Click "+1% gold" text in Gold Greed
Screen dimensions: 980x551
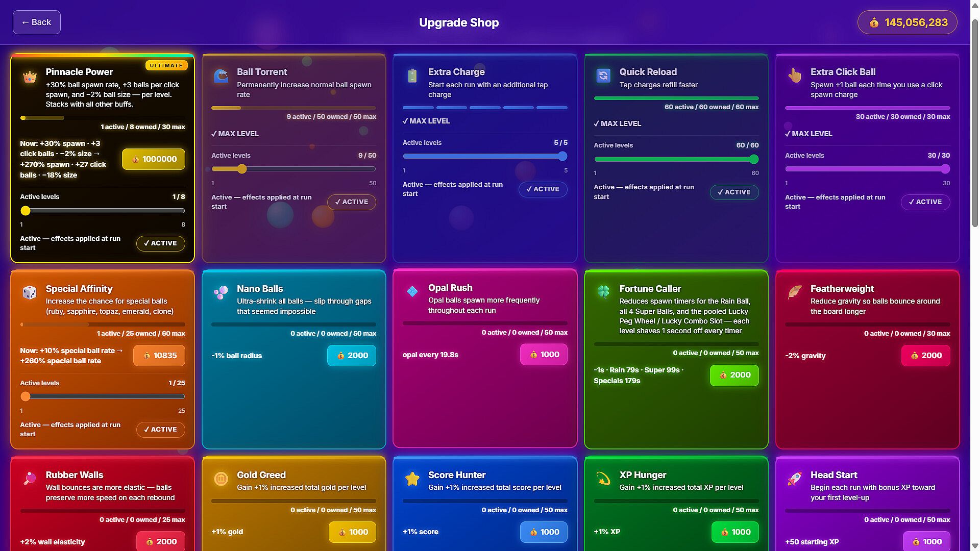(x=227, y=532)
